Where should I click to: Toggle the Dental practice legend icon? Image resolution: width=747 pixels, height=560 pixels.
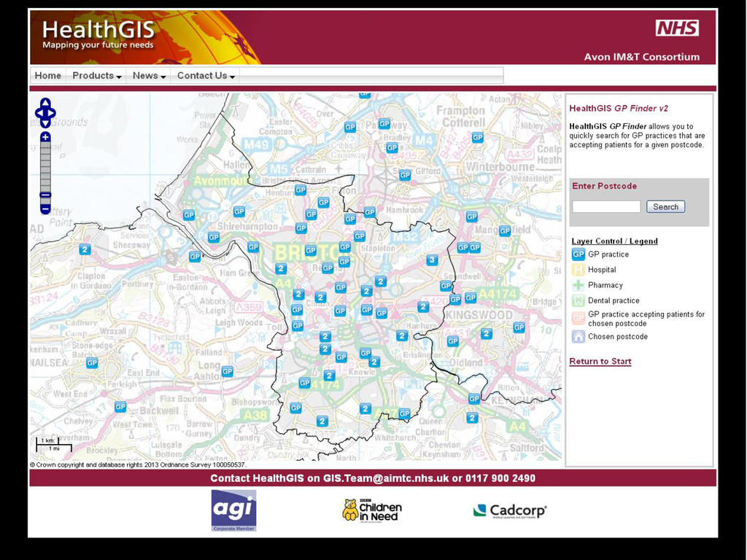pos(578,300)
